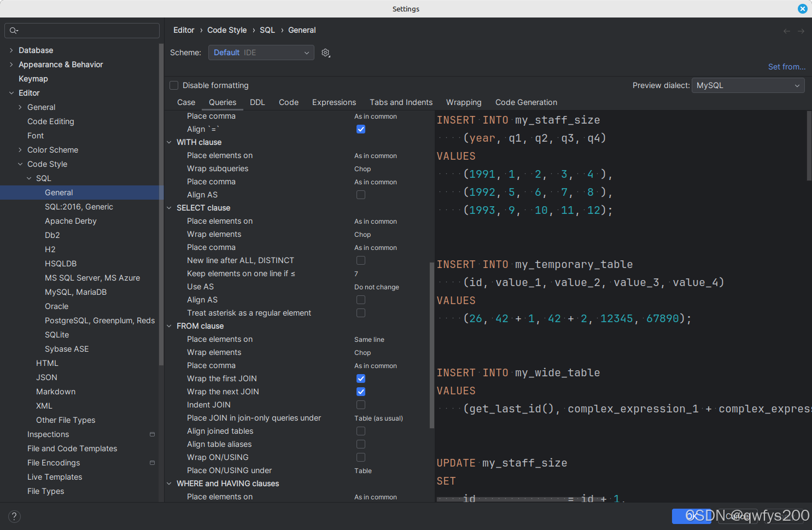Check Treat asterisk as a regular element
Viewport: 812px width, 530px height.
[x=361, y=313]
